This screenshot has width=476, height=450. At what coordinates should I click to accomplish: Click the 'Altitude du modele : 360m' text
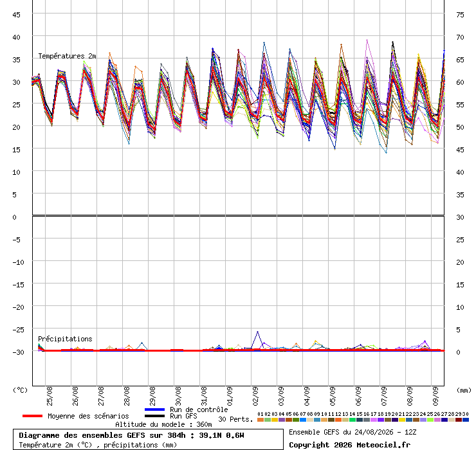click(163, 424)
